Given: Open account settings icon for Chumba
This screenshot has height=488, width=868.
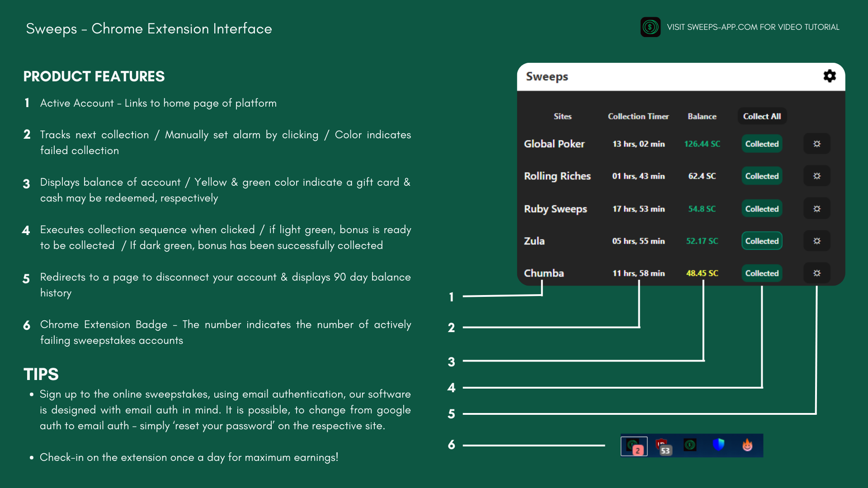Looking at the screenshot, I should (817, 273).
